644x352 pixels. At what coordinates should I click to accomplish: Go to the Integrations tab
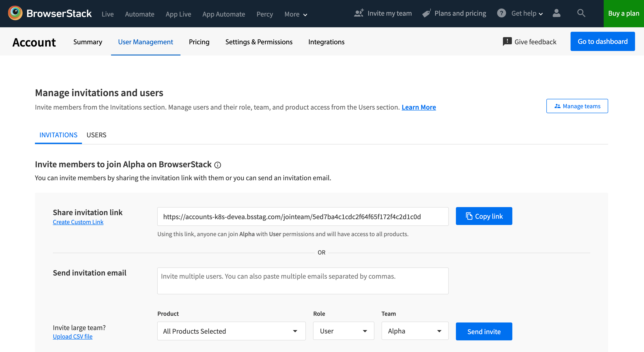[x=326, y=42]
